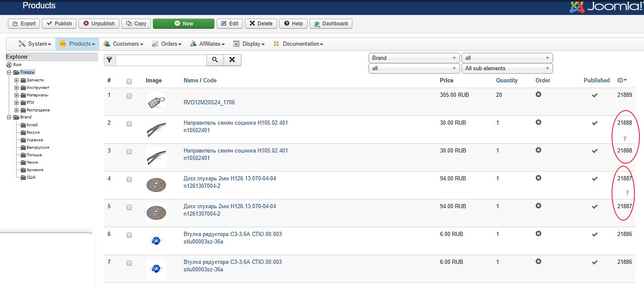
Task: Click the green New button
Action: click(x=184, y=24)
